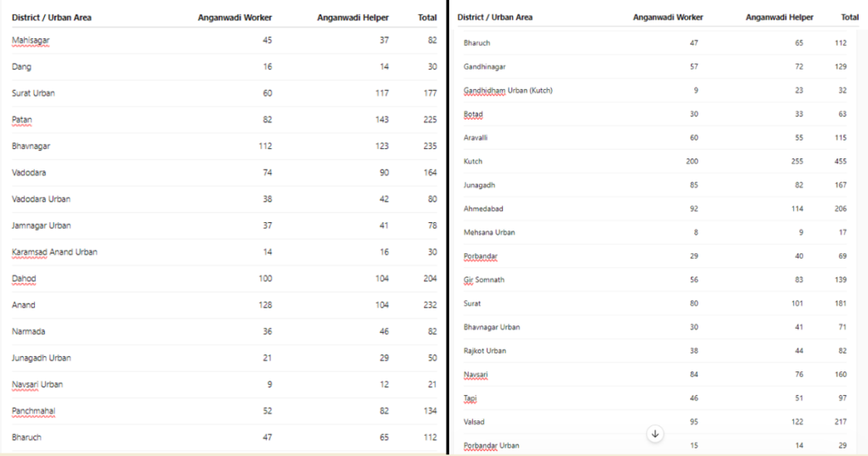Click the Porbandar Urban entry
Screen dimensions: 868x456
pyautogui.click(x=491, y=446)
